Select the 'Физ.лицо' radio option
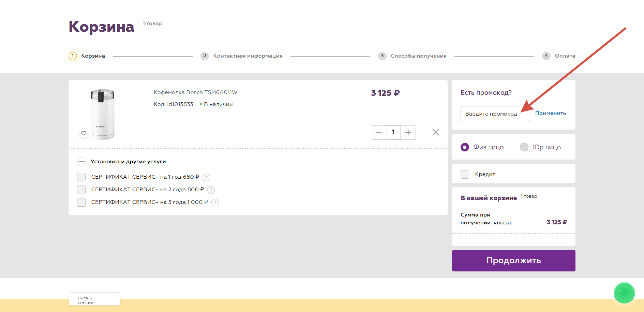Image resolution: width=644 pixels, height=312 pixels. (x=465, y=147)
